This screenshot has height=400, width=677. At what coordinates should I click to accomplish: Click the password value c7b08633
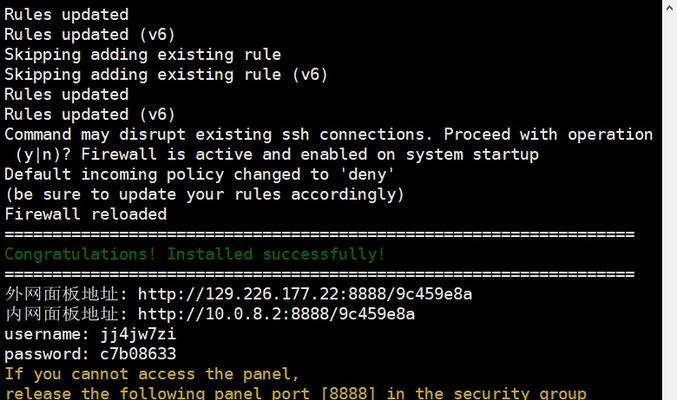tap(138, 354)
